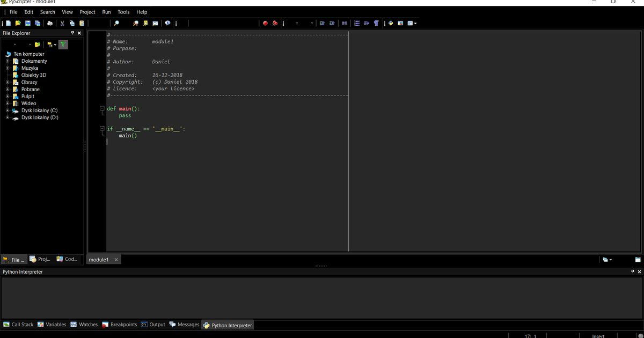Toggle special characters with the paragraph mark icon
The height and width of the screenshot is (338, 644).
[x=376, y=23]
